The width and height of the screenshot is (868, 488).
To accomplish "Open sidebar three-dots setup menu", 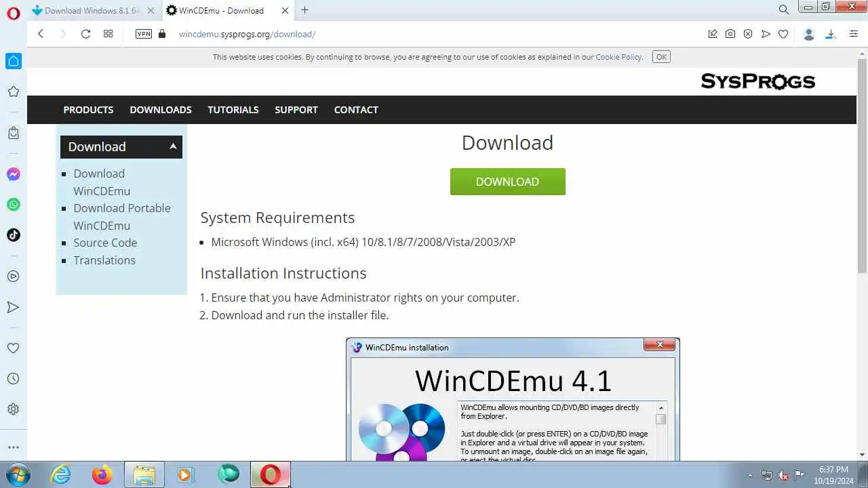I will click(x=14, y=447).
